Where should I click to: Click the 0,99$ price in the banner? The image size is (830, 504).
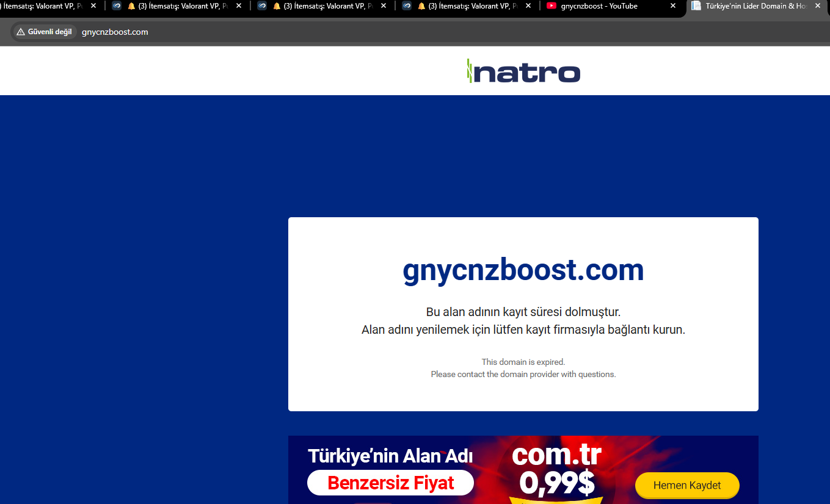coord(557,482)
